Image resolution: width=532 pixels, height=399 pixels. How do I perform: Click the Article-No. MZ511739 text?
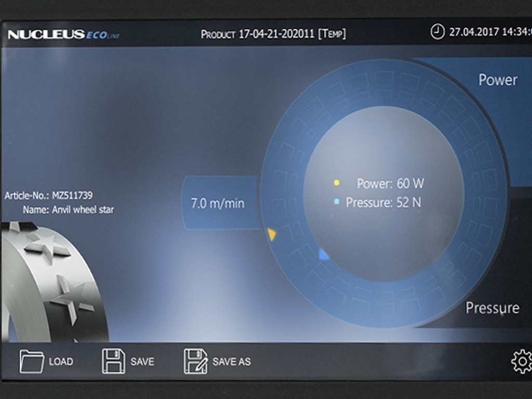click(48, 195)
